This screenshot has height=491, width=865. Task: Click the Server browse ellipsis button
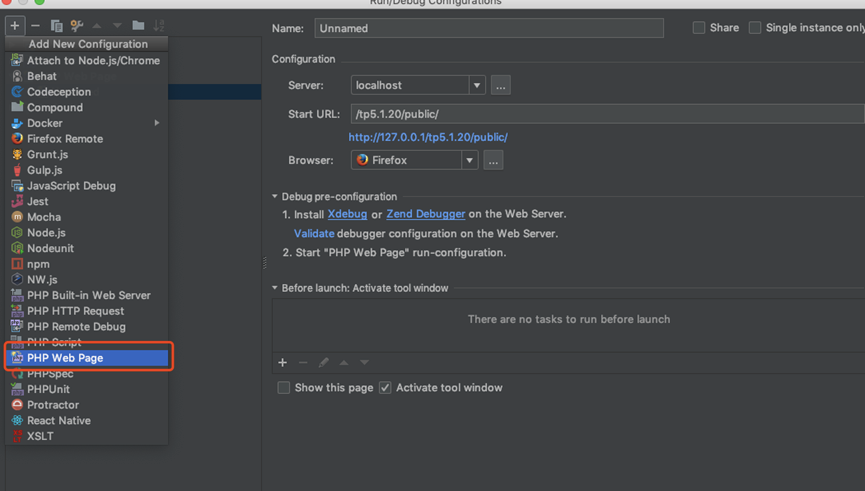pyautogui.click(x=500, y=86)
